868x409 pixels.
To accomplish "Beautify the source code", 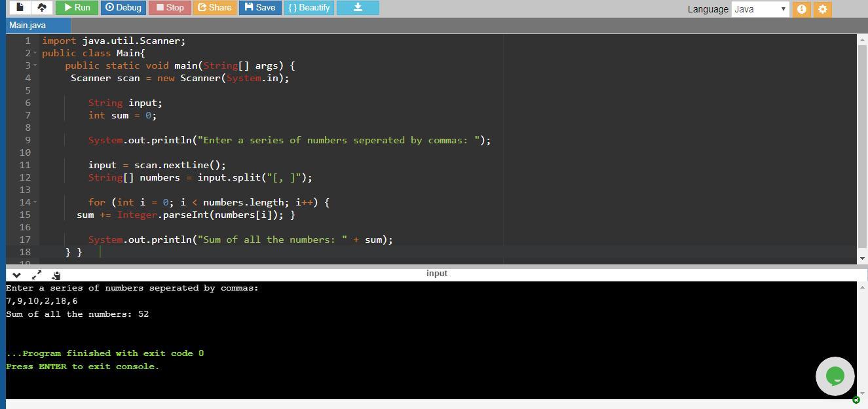I will [309, 7].
